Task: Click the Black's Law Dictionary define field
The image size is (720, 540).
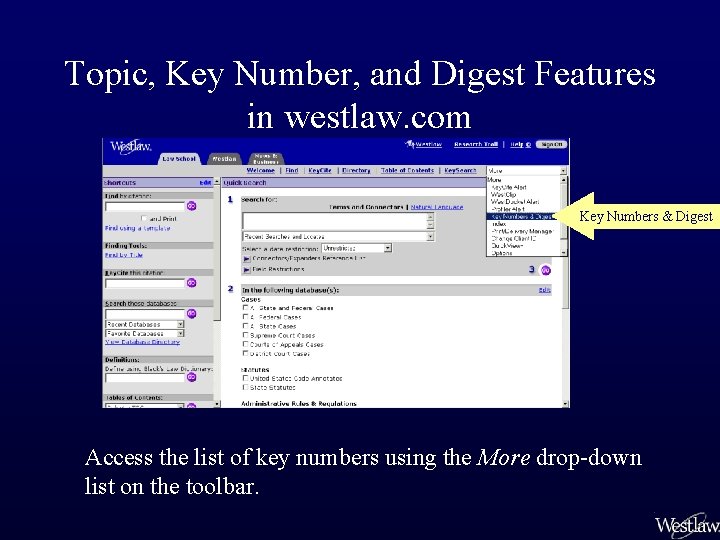Action: 145,377
